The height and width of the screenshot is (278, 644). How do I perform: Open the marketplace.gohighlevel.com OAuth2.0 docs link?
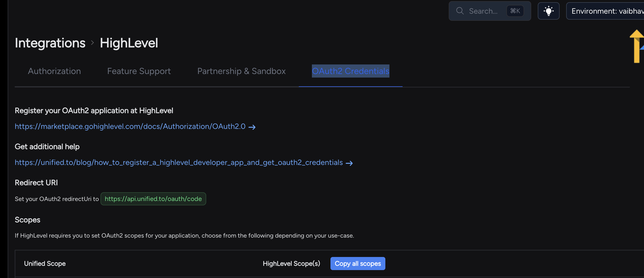click(130, 126)
